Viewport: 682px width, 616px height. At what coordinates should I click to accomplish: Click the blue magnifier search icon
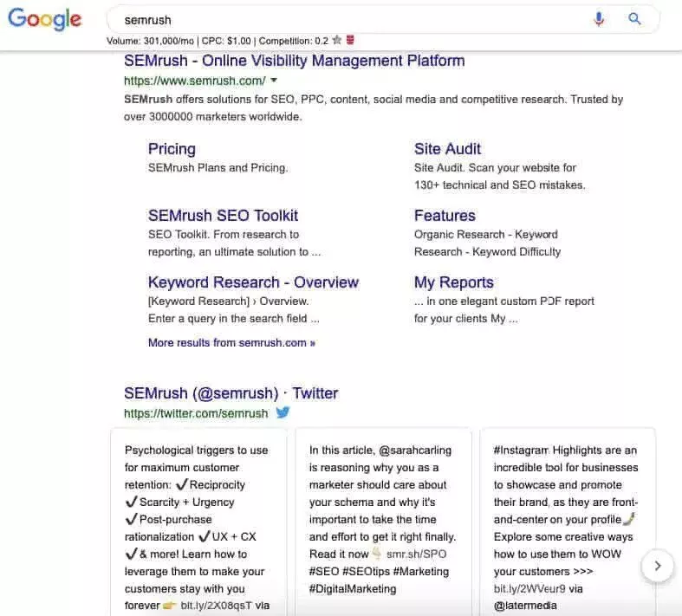pyautogui.click(x=635, y=19)
